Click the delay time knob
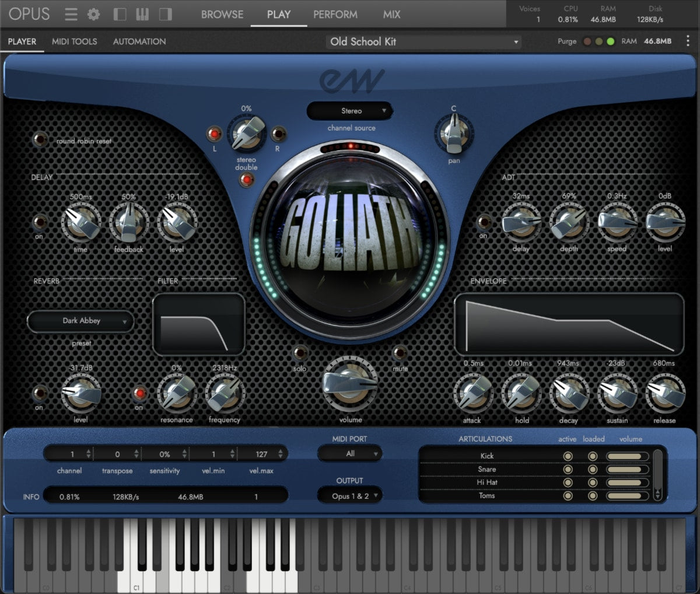Screen dimensions: 700x594 [x=81, y=222]
